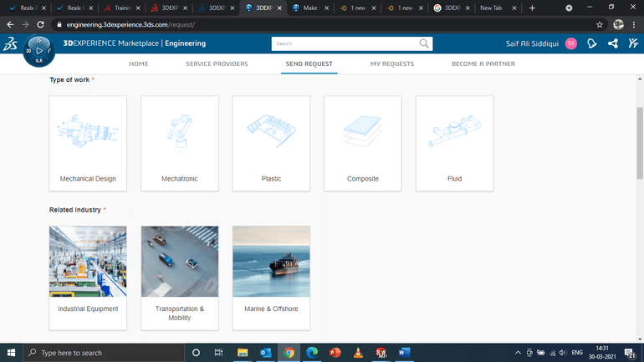Click the taskbar Type here to search box
Image resolution: width=644 pixels, height=362 pixels.
coord(104,353)
